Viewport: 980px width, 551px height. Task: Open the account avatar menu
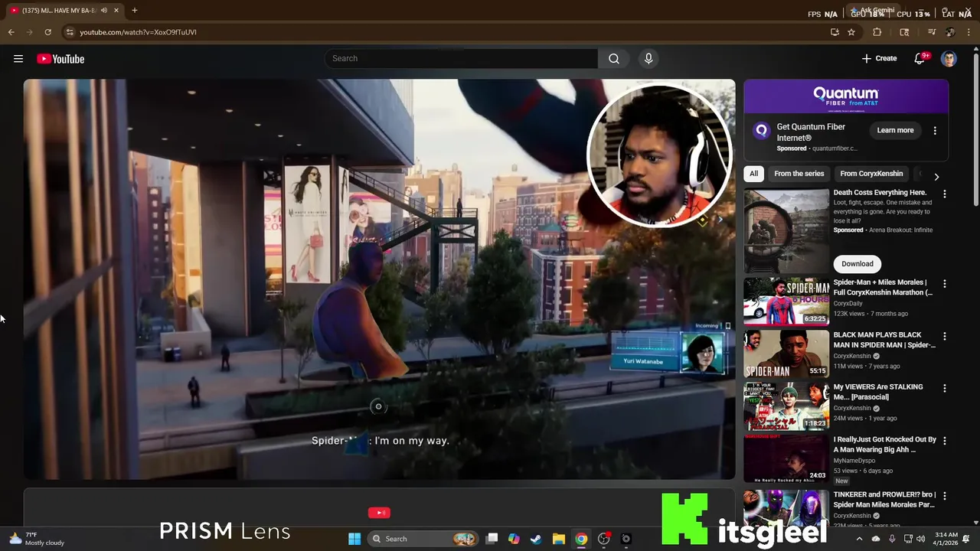point(949,59)
